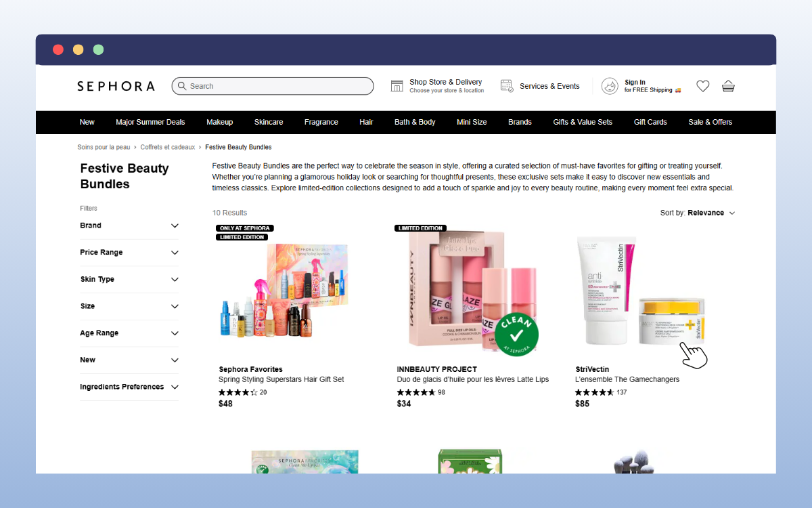This screenshot has height=508, width=812.
Task: Click the StriVectin brand name
Action: tap(593, 369)
